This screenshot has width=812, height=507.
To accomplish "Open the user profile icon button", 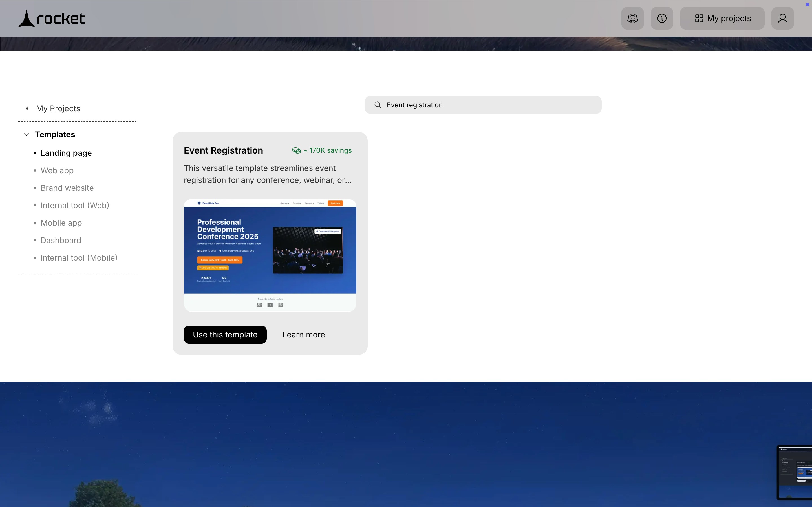I will tap(782, 18).
